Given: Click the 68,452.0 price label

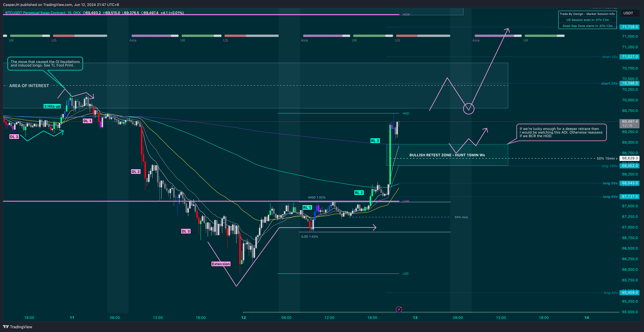Looking at the screenshot, I should [630, 166].
